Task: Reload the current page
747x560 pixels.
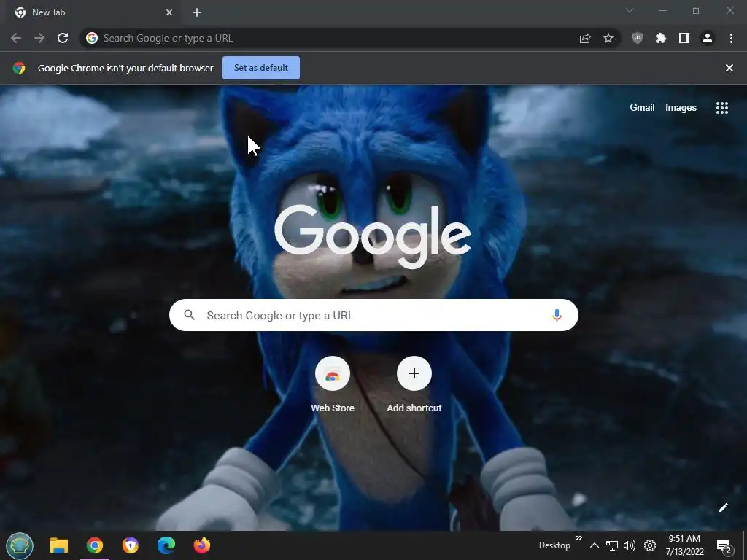Action: point(63,38)
